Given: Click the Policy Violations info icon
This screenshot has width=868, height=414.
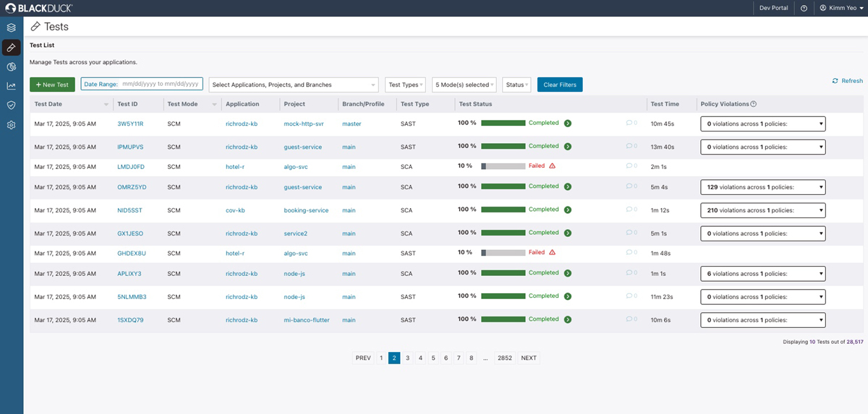Looking at the screenshot, I should (x=754, y=104).
